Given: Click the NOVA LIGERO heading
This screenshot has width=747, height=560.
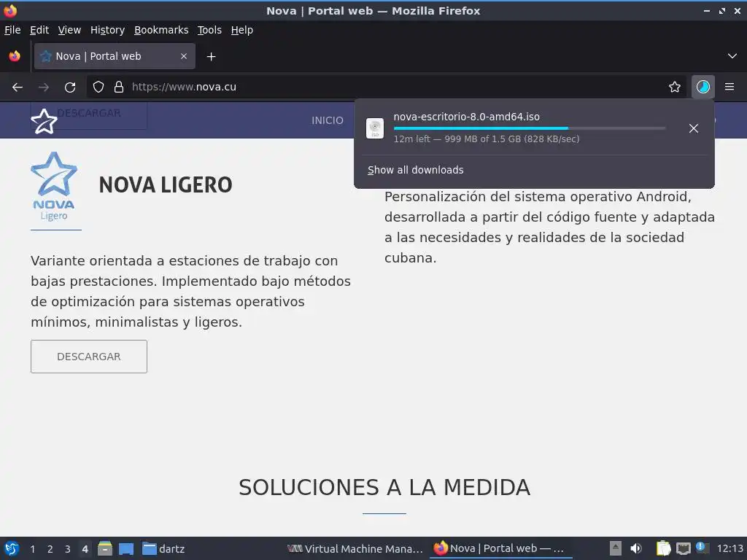Looking at the screenshot, I should (166, 184).
